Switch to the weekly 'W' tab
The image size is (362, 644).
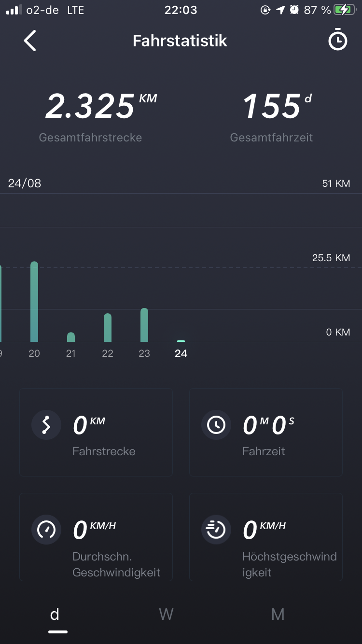pos(166,615)
